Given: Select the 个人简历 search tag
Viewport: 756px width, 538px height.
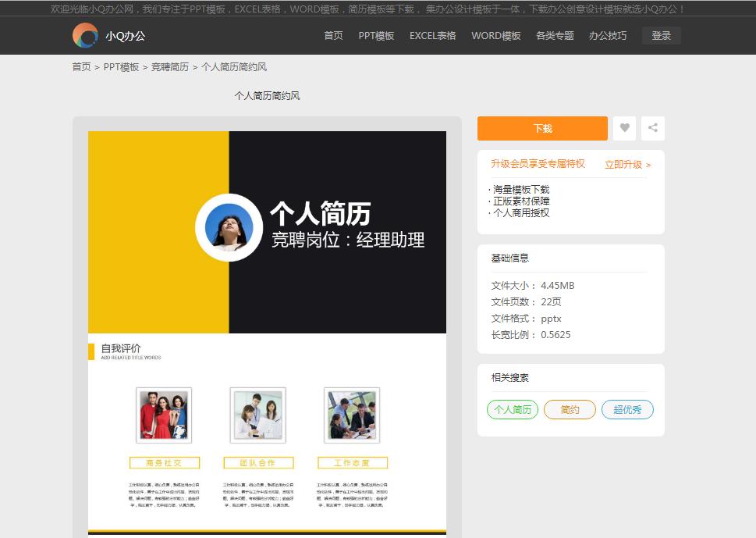Looking at the screenshot, I should pyautogui.click(x=512, y=409).
